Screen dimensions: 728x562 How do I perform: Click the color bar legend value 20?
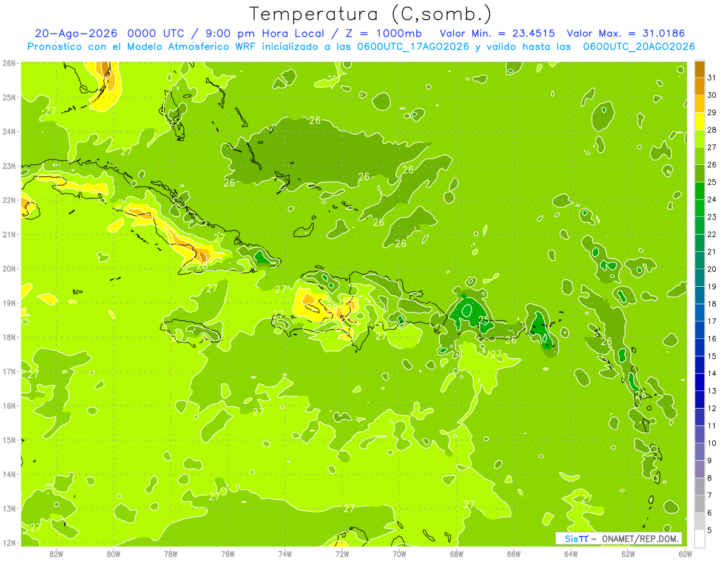(x=712, y=269)
